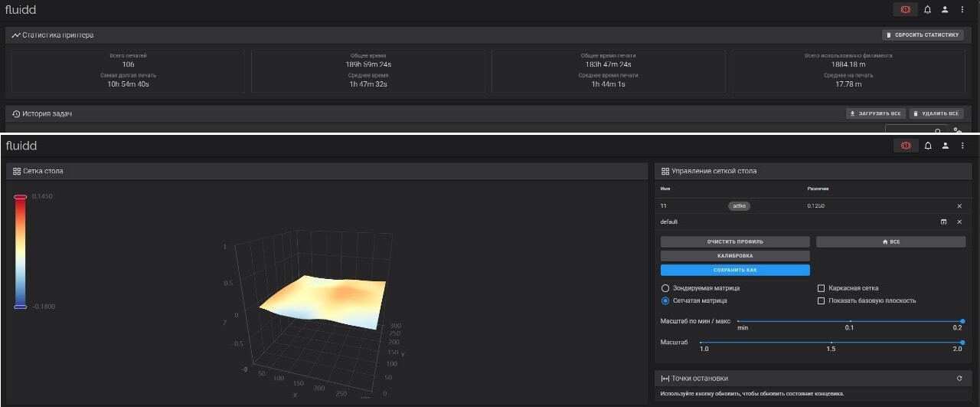This screenshot has height=407, width=980.
Task: Click emergency stop icon above bed mesh controls
Action: [x=905, y=146]
